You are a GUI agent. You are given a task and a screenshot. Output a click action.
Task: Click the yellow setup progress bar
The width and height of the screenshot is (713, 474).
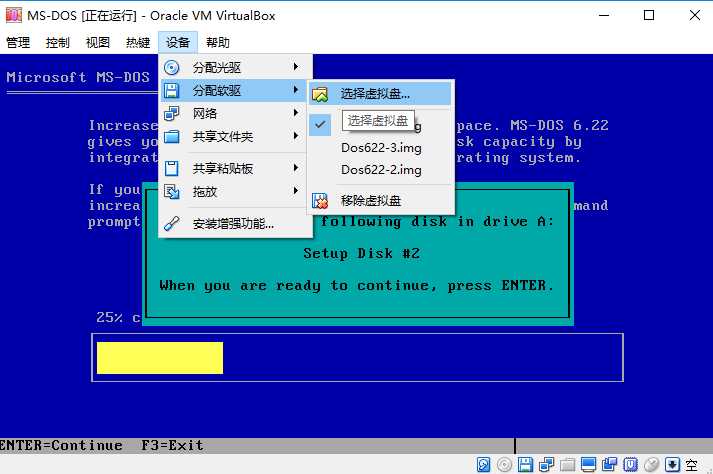(x=160, y=358)
